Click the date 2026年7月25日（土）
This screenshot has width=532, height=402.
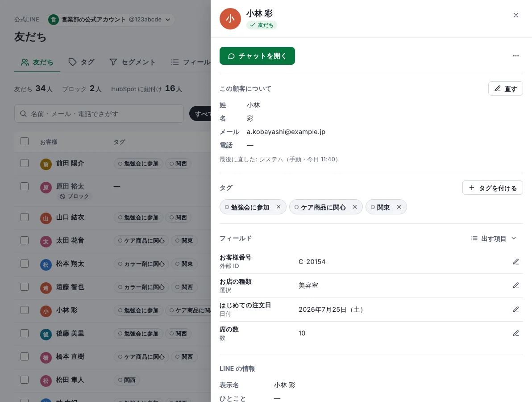tap(331, 310)
